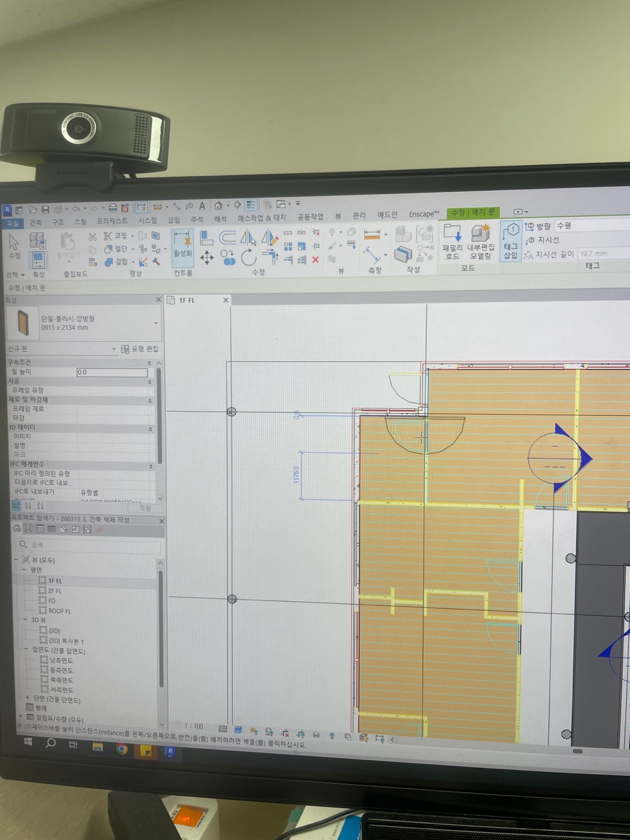Select the Modify (수정) arrow tool
Viewport: 630px width, 840px height.
click(x=15, y=246)
